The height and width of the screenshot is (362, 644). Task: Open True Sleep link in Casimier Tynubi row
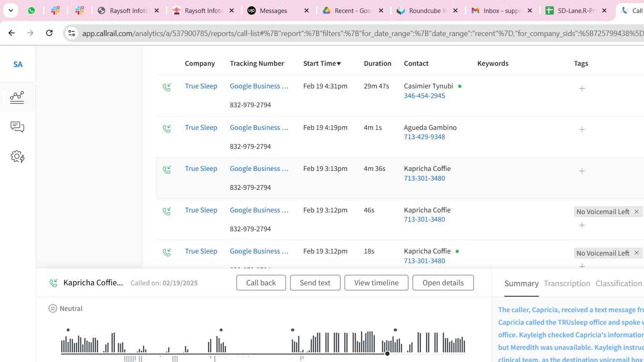(201, 86)
